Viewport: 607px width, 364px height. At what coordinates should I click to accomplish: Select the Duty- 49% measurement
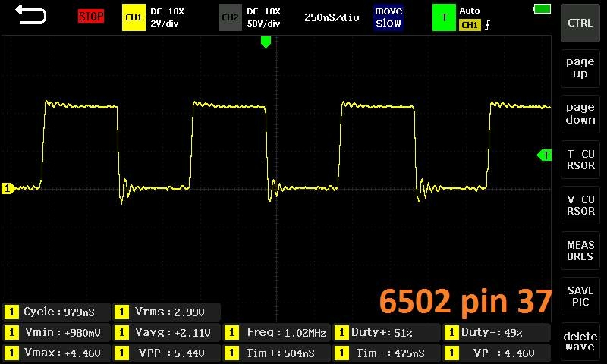point(496,333)
